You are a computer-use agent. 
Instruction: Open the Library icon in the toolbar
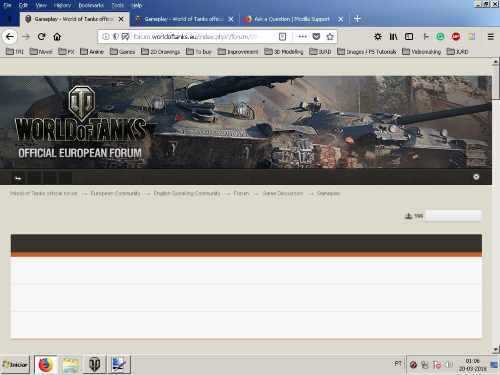pos(393,37)
